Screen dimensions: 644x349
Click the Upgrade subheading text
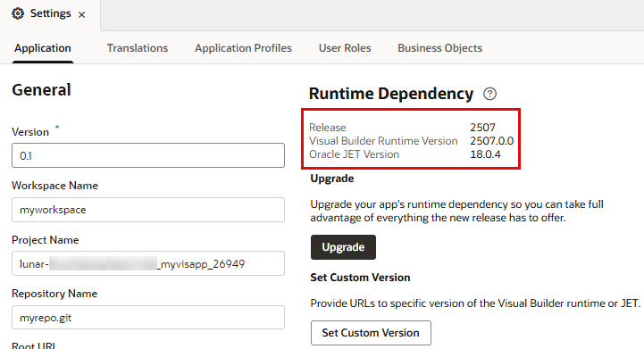coord(332,179)
